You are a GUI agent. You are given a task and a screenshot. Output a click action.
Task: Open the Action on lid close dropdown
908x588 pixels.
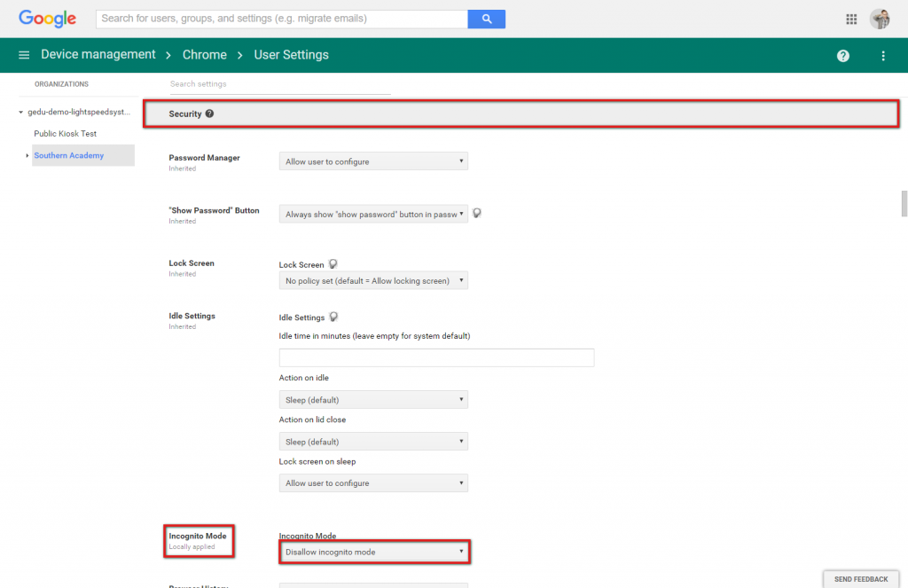(373, 442)
